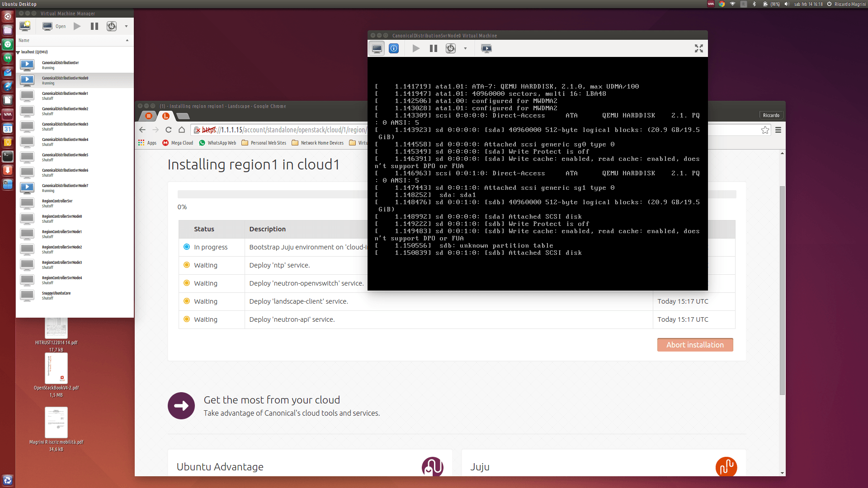The height and width of the screenshot is (488, 868).
Task: Open shutdown options dropdown in Manager toolbar
Action: point(126,26)
